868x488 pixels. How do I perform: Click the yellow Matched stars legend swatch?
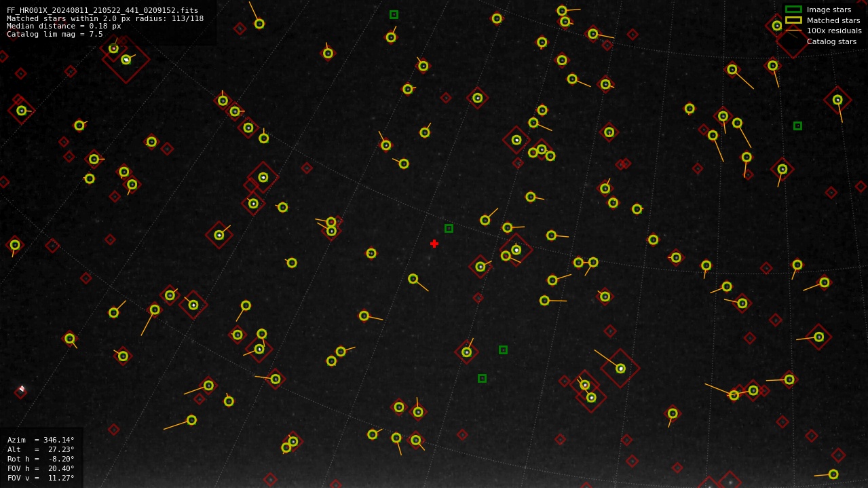793,20
